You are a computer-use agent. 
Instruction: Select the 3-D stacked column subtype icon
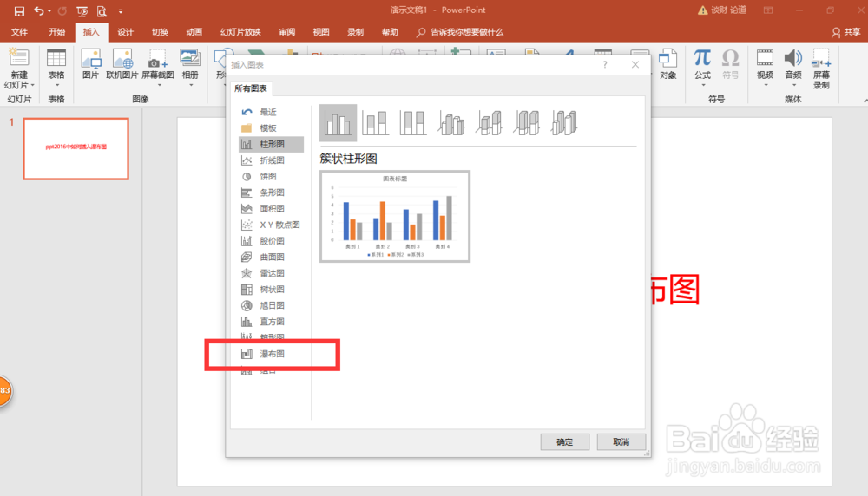click(x=489, y=123)
